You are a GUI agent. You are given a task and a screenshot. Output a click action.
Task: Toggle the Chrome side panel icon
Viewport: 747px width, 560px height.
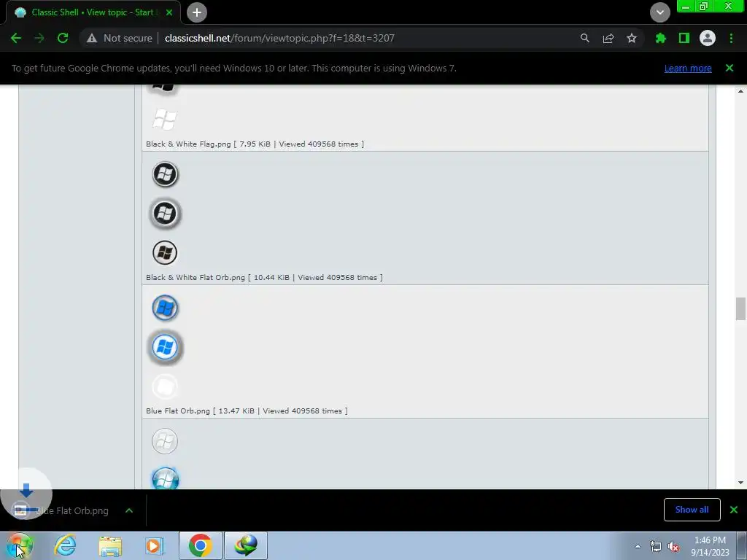684,38
